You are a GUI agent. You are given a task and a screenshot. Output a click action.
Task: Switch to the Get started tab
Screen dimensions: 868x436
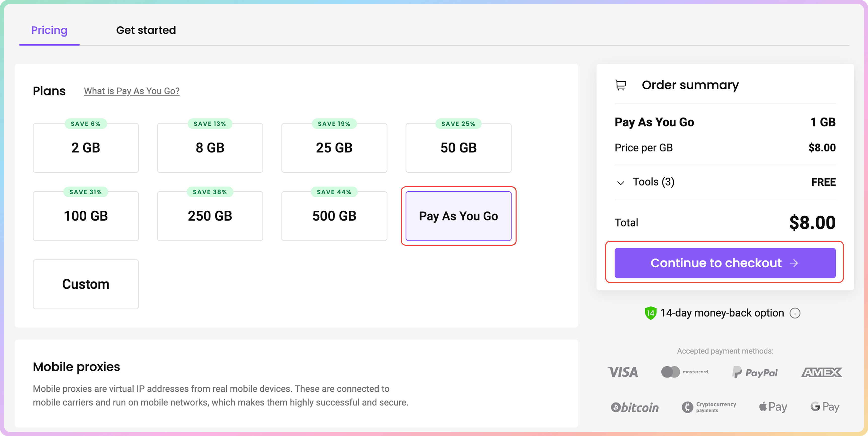146,30
